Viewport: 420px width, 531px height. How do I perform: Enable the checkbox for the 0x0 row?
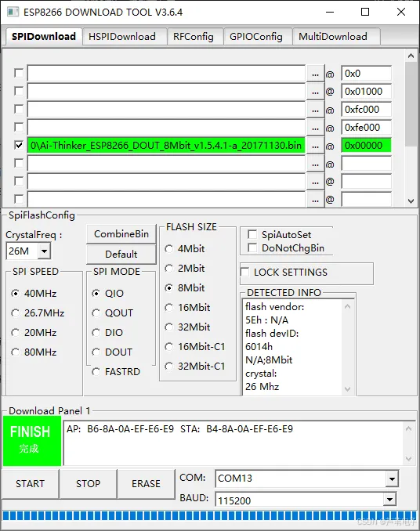coord(19,73)
